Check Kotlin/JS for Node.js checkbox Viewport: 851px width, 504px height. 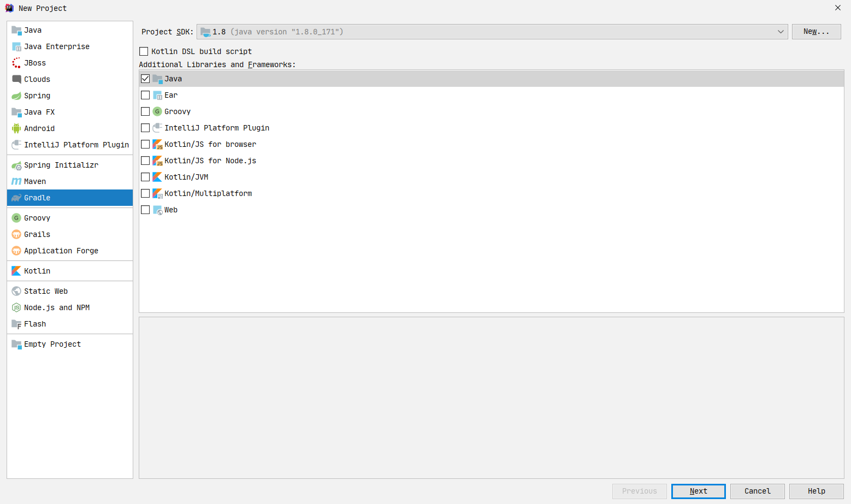point(145,161)
